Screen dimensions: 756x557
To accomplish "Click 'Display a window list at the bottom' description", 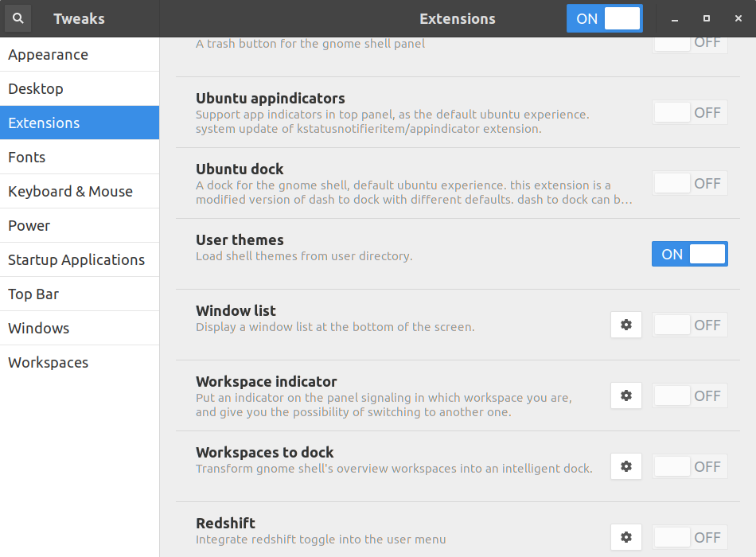I will coord(335,327).
